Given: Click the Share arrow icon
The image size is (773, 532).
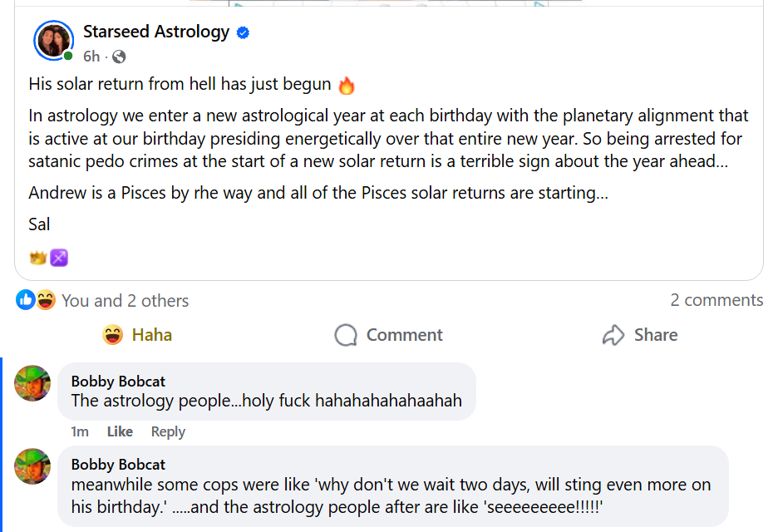Looking at the screenshot, I should coord(613,335).
